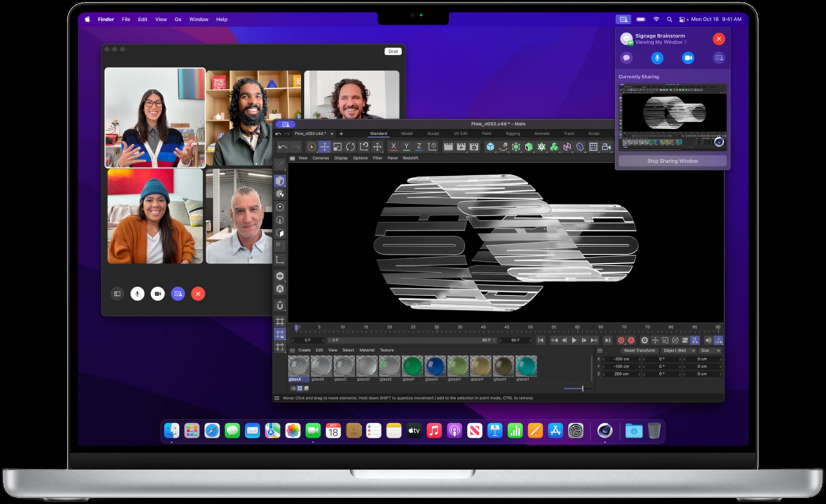Toggle Z axis lock
The width and height of the screenshot is (826, 504).
419,147
